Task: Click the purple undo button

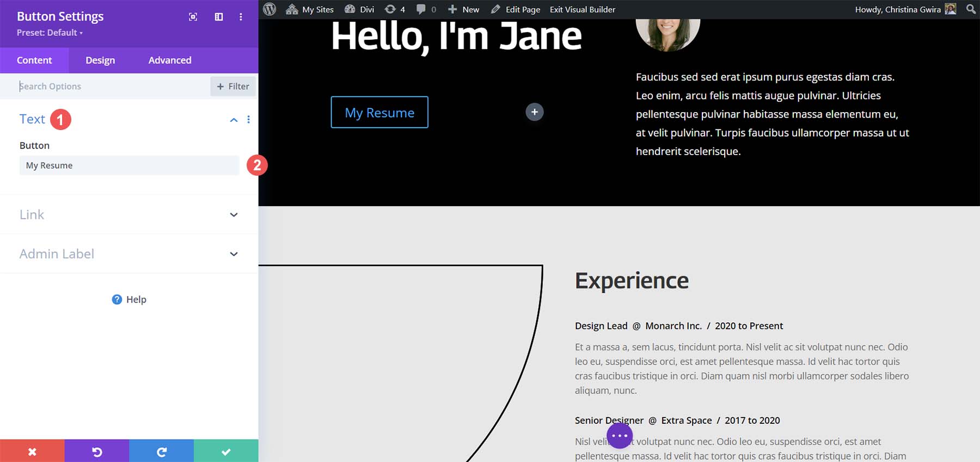Action: (x=97, y=451)
